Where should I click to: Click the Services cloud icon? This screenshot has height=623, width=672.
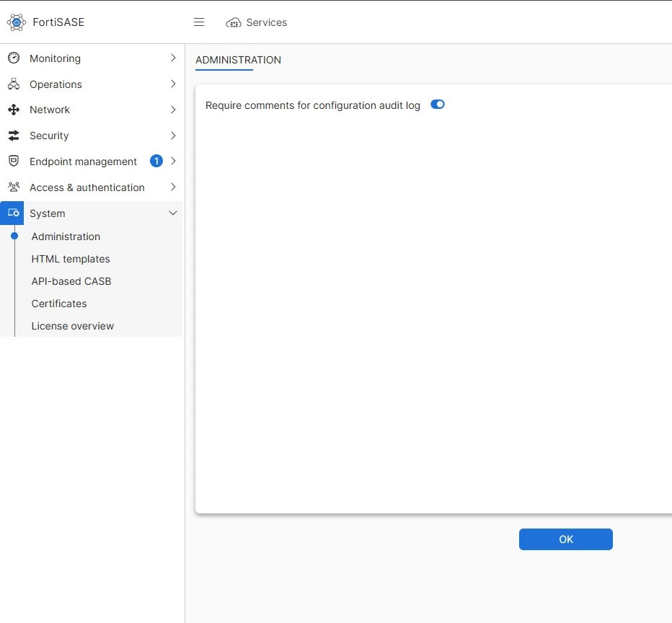tap(234, 22)
